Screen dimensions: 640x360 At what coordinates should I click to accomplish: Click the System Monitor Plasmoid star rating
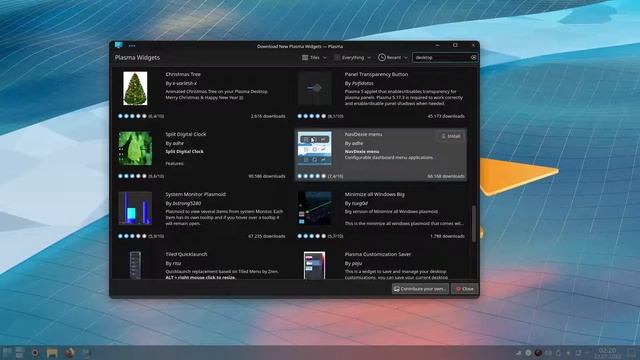(132, 236)
